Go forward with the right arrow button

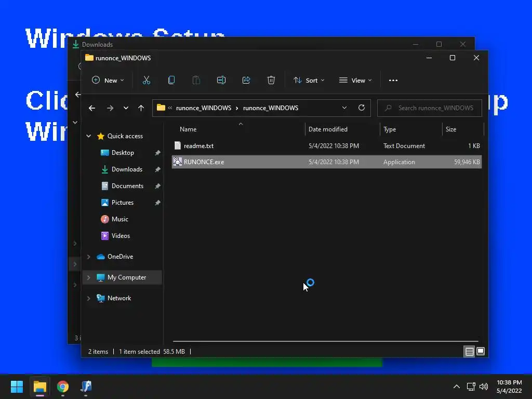pos(110,108)
